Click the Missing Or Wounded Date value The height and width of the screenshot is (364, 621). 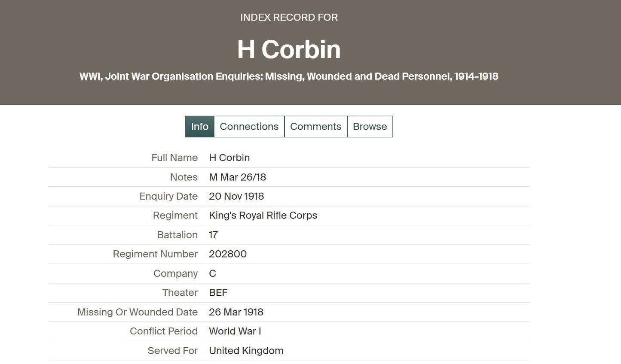click(x=236, y=312)
